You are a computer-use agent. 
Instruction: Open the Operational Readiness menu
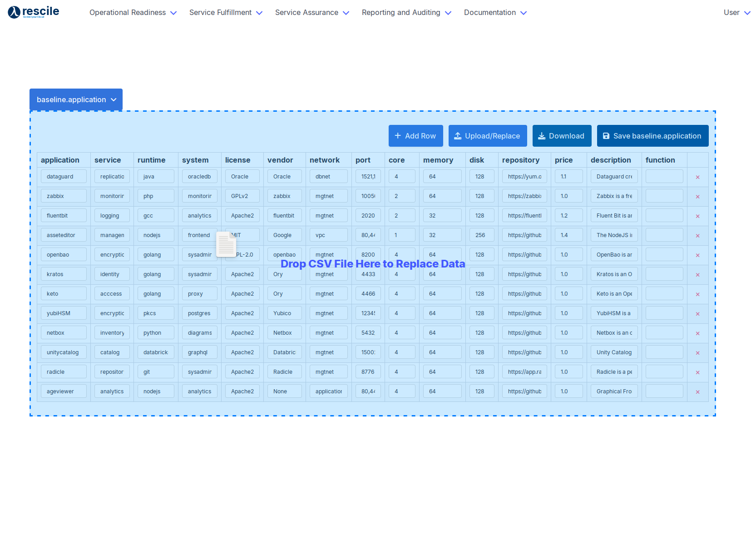(x=133, y=13)
